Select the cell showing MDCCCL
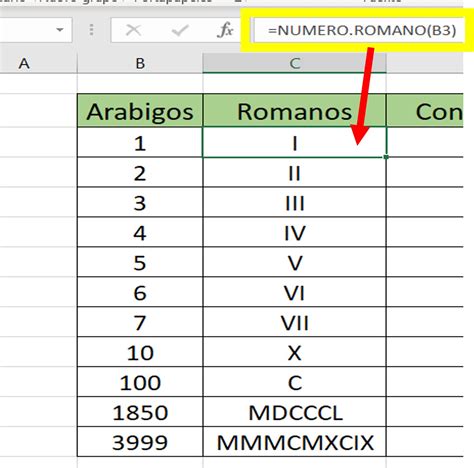 click(295, 412)
